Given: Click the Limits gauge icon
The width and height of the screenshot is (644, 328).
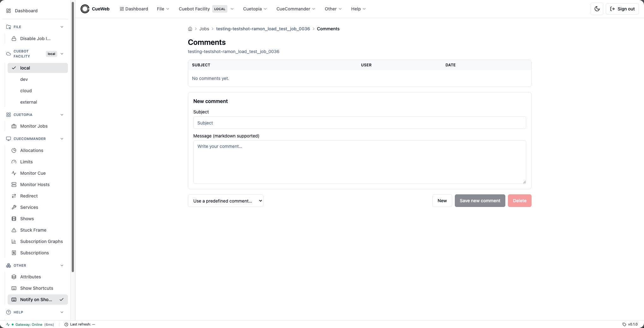Looking at the screenshot, I should (14, 162).
